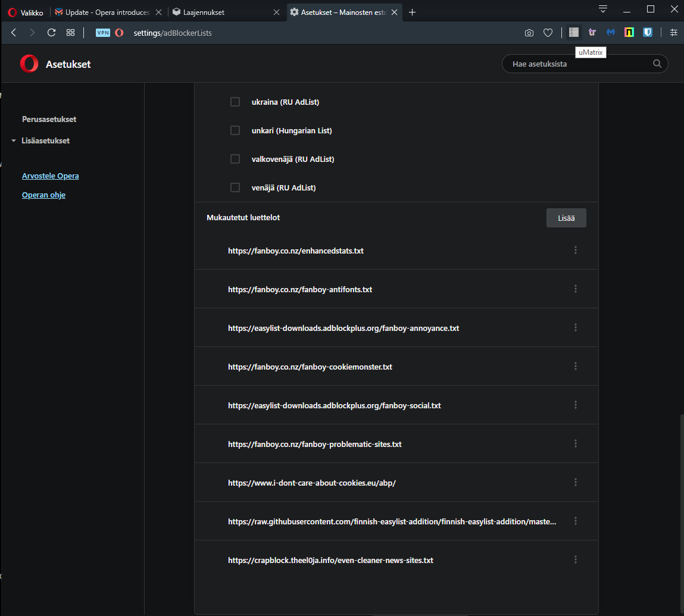Screen dimensions: 684x616
Task: Enable the ukraina (RU AdList) checkbox
Action: 235,102
